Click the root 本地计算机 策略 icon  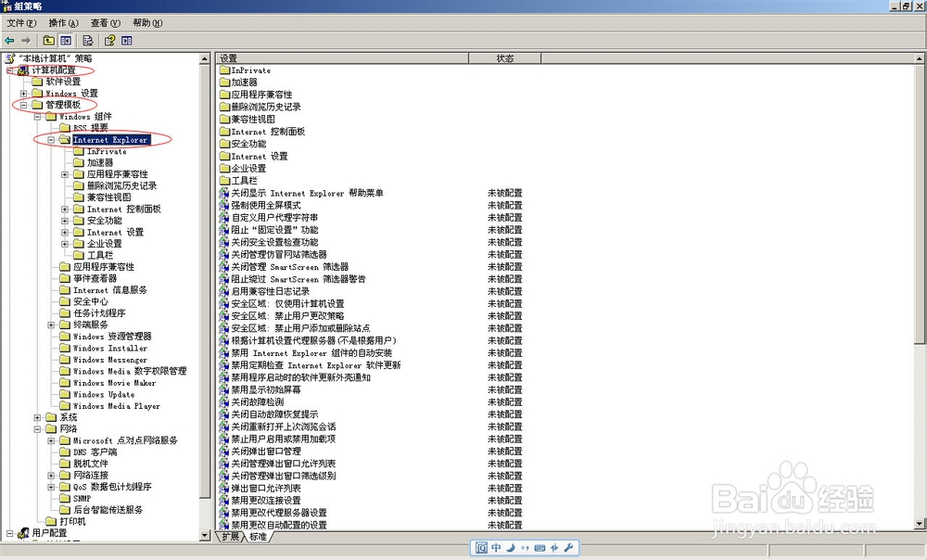pos(9,58)
